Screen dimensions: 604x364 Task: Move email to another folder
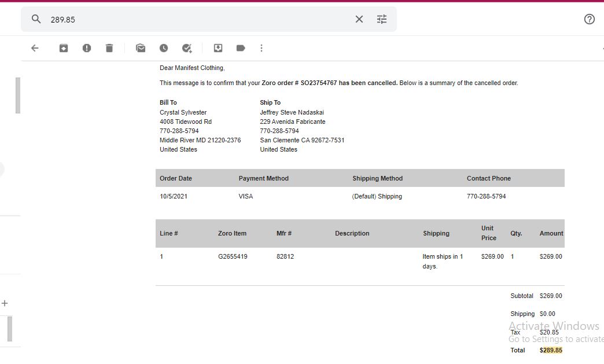(218, 48)
